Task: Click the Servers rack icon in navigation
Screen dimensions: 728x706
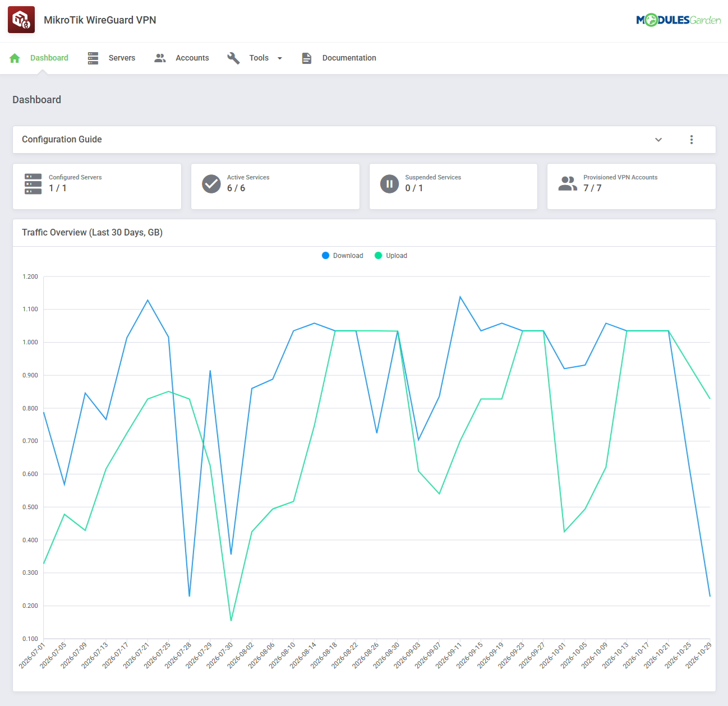Action: click(x=93, y=58)
